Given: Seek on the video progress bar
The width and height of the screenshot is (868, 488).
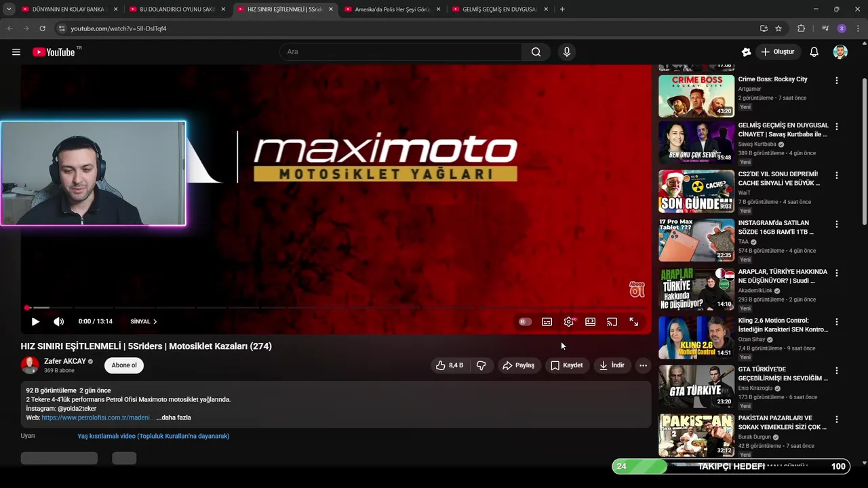Looking at the screenshot, I should (x=336, y=308).
